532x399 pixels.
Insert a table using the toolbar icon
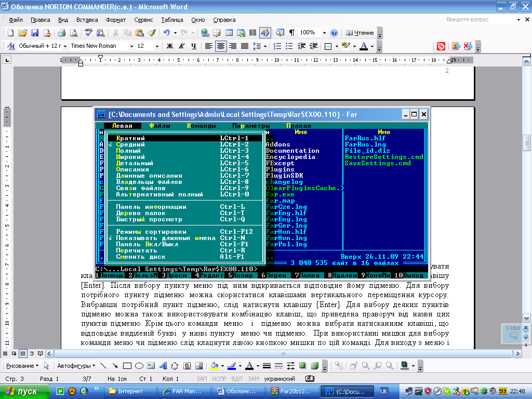pos(229,33)
